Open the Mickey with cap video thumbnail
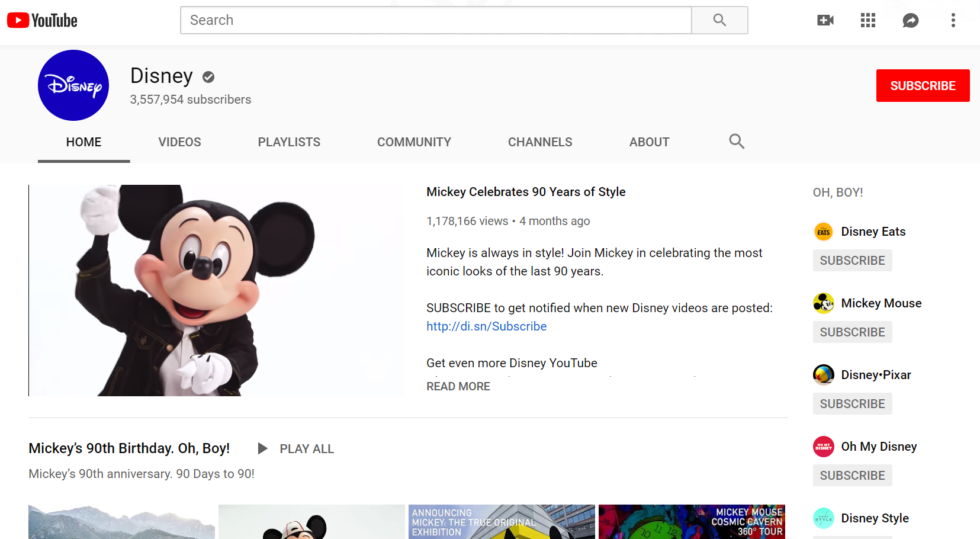980x539 pixels. [311, 522]
